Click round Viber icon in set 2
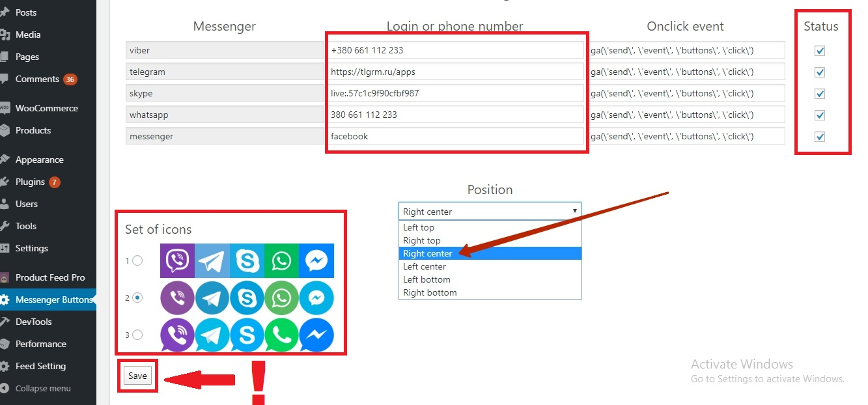Viewport: 868px width, 405px height. (177, 298)
